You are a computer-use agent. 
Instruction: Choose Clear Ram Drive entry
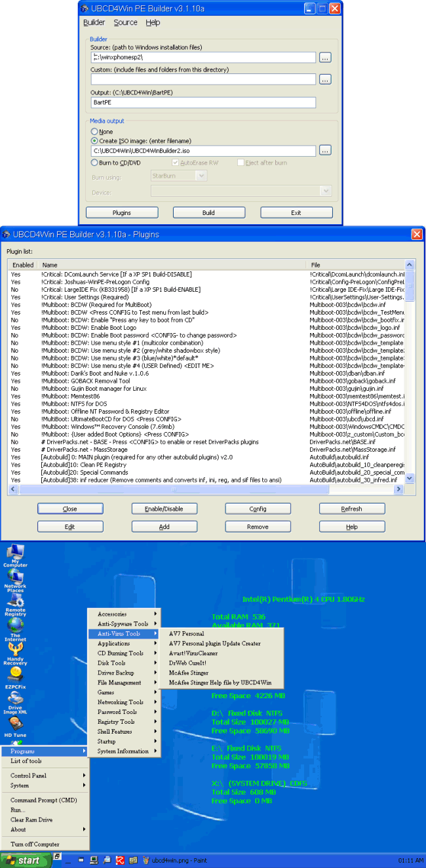coord(45,819)
